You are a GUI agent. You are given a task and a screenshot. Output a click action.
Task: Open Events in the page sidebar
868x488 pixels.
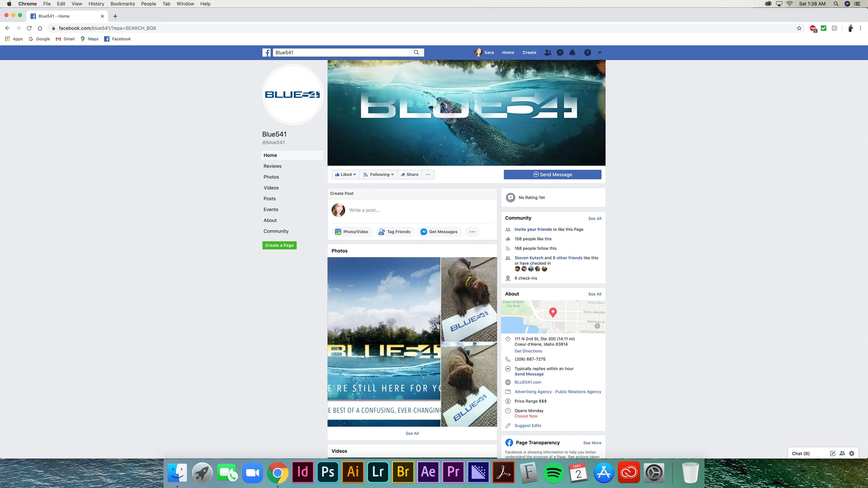click(x=271, y=210)
